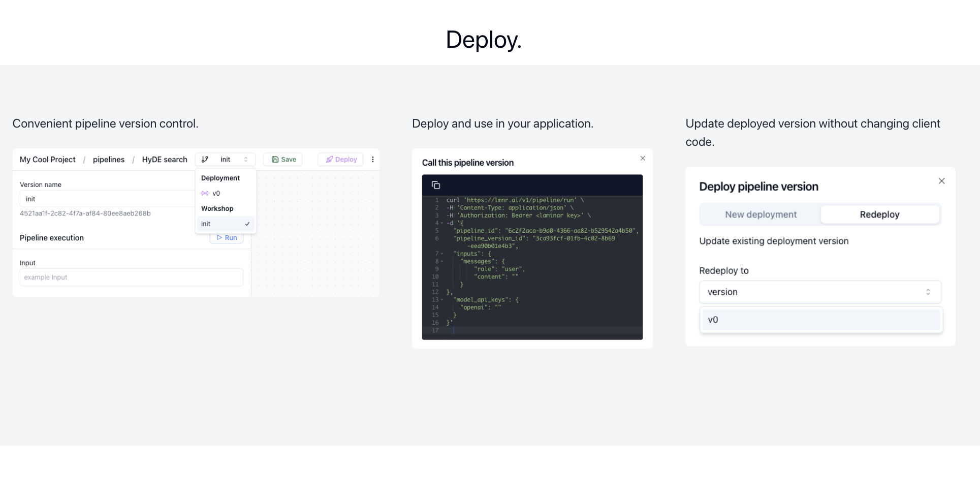Open the Redeploy to version dropdown
The width and height of the screenshot is (980, 495).
tap(820, 292)
